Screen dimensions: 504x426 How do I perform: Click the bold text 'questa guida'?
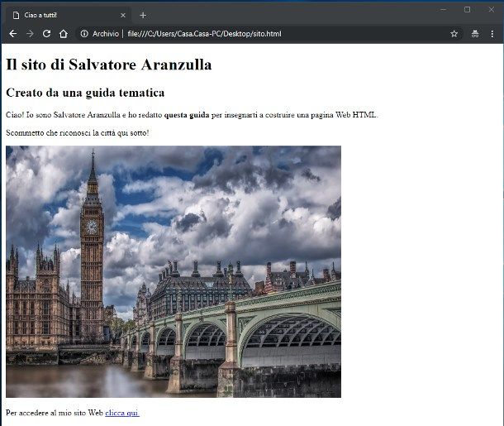pos(187,115)
